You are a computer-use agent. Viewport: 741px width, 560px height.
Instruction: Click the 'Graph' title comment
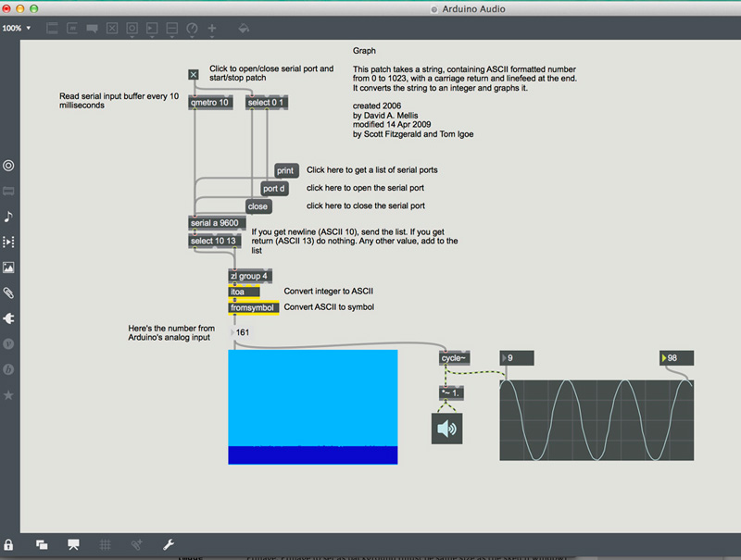coord(364,51)
